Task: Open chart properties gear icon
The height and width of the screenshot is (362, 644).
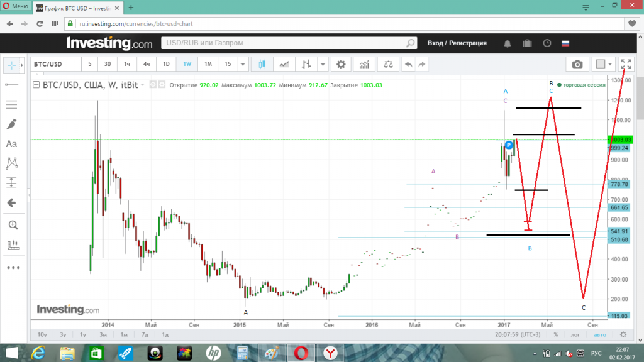Action: pos(341,64)
